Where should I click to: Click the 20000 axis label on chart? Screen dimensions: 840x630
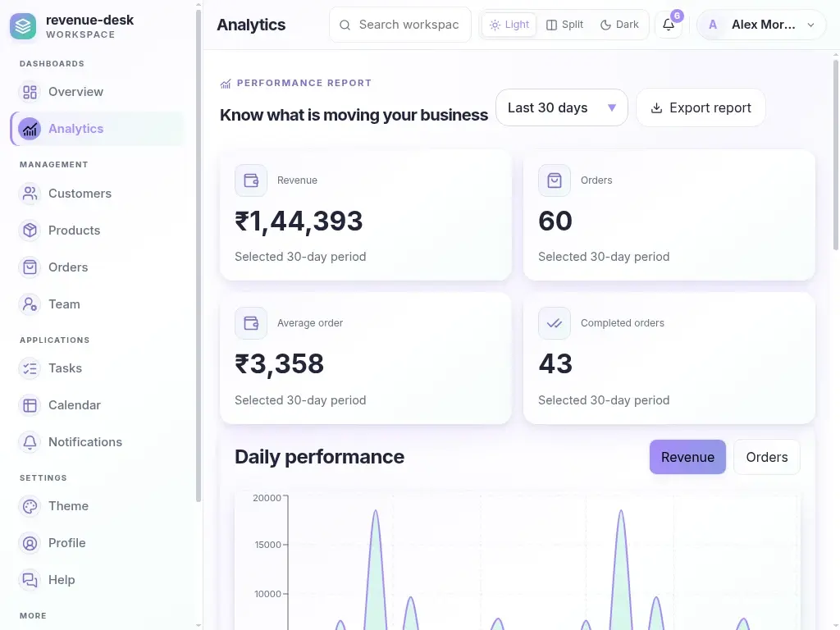[x=267, y=498]
